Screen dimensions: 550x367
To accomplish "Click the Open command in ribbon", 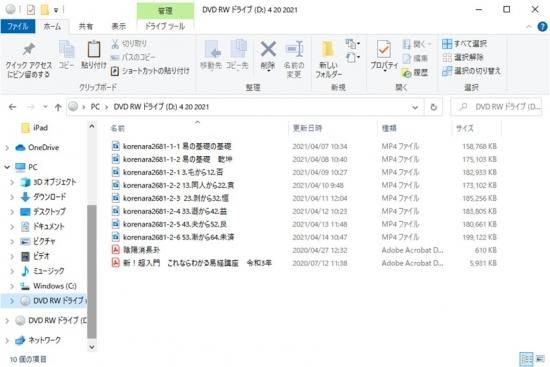I will tap(417, 44).
